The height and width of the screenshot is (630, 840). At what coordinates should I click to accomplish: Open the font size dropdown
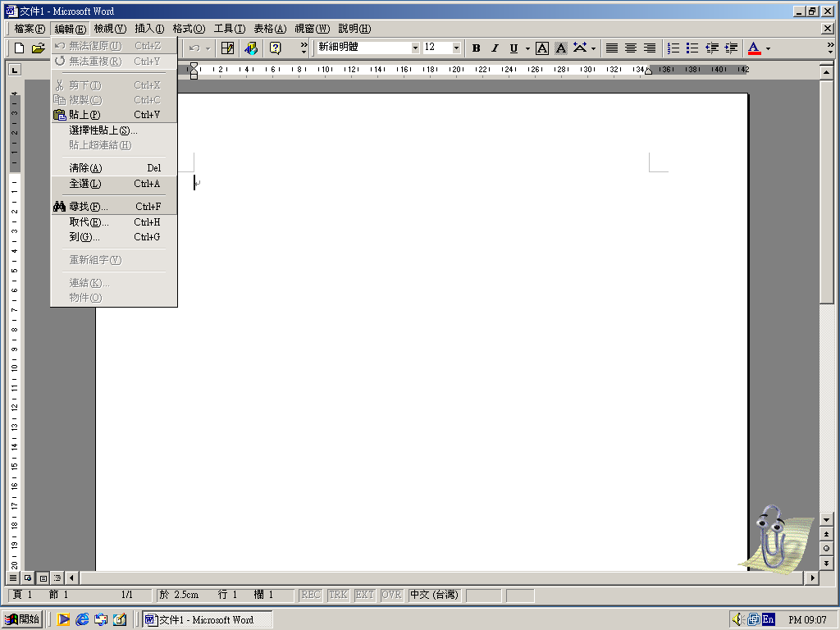(x=456, y=48)
